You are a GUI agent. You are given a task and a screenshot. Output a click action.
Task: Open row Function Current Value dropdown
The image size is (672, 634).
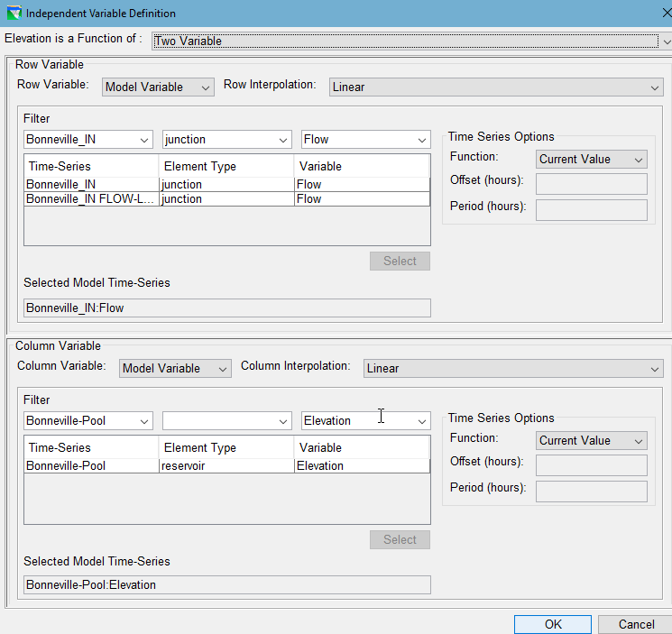click(592, 159)
